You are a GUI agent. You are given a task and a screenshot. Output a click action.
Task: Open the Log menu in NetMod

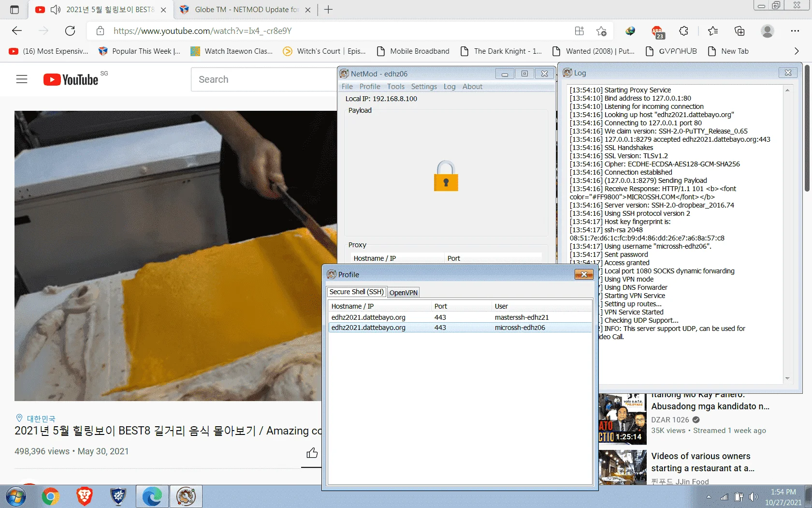tap(449, 87)
